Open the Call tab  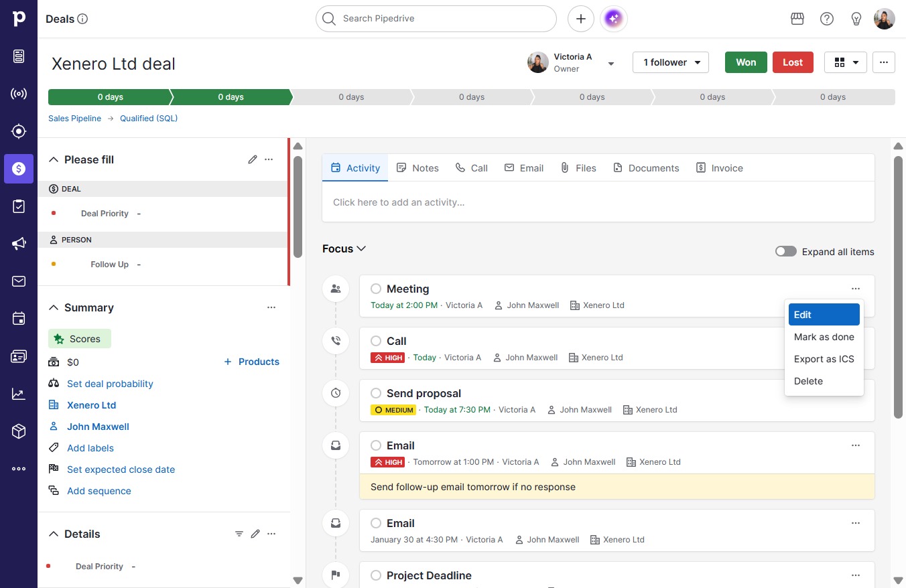[x=472, y=168]
